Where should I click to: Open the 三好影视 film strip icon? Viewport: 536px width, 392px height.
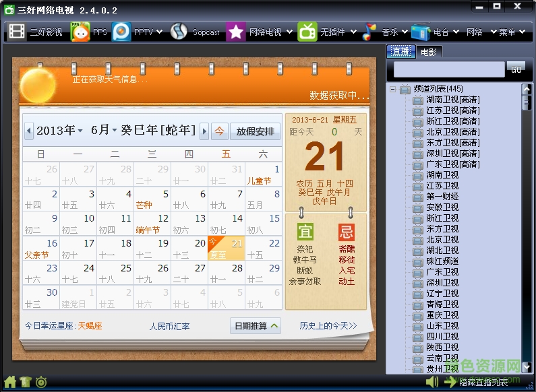coord(17,32)
